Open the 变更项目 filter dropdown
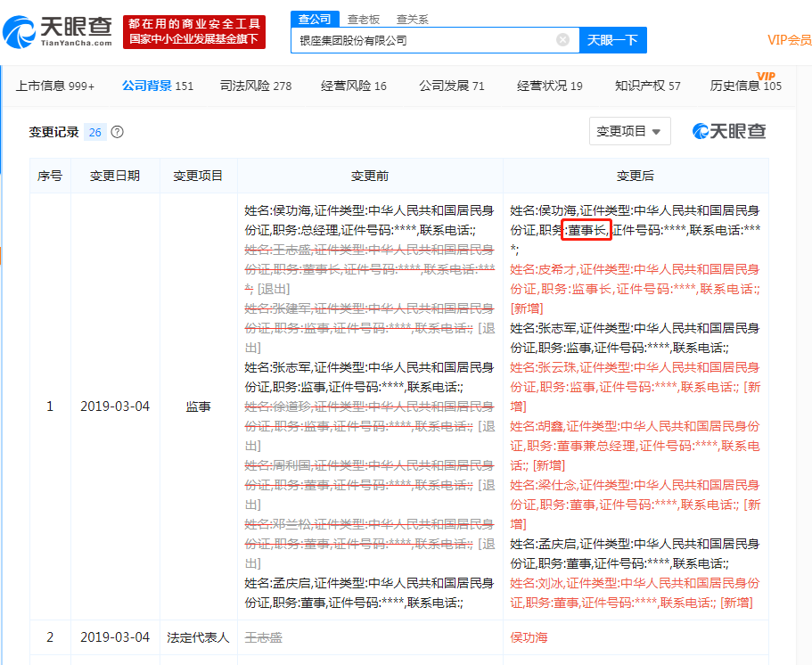The width and height of the screenshot is (812, 665). pos(629,131)
